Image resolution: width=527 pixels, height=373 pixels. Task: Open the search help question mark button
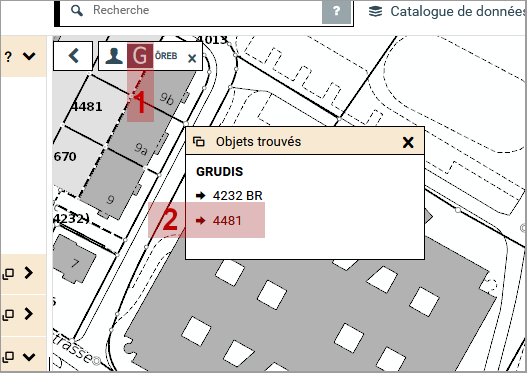click(x=336, y=11)
